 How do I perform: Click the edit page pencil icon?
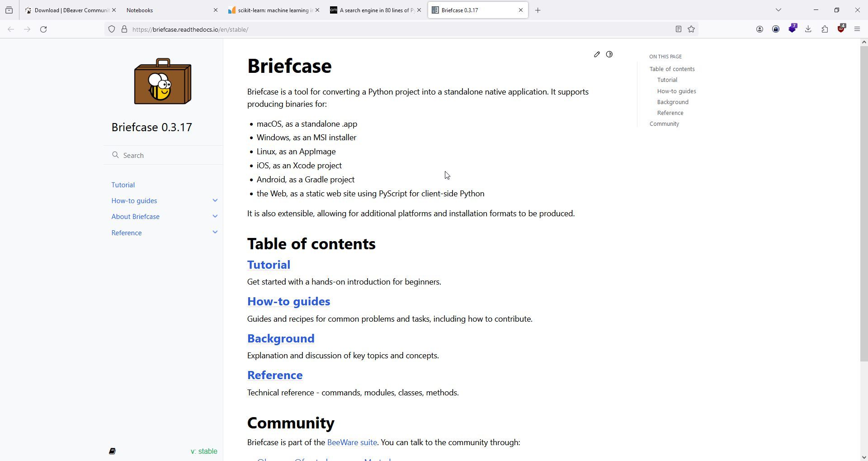point(597,54)
